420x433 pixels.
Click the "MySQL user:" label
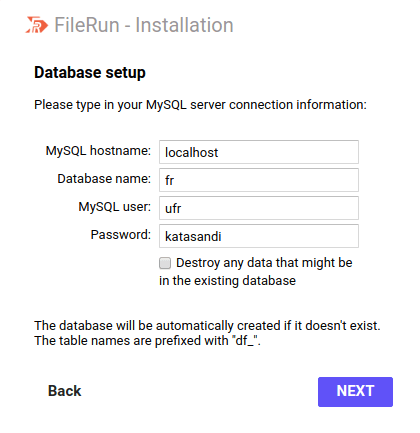[x=114, y=207]
